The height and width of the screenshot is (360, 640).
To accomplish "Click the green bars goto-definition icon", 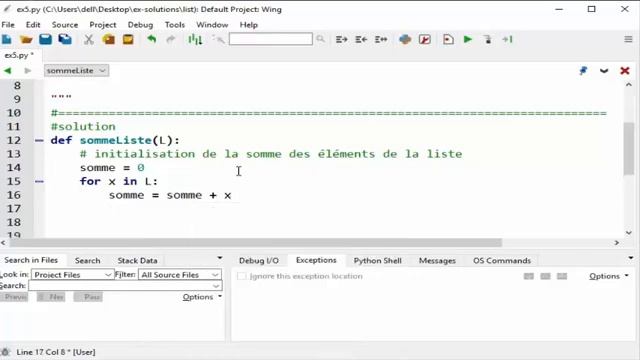I will (x=195, y=39).
